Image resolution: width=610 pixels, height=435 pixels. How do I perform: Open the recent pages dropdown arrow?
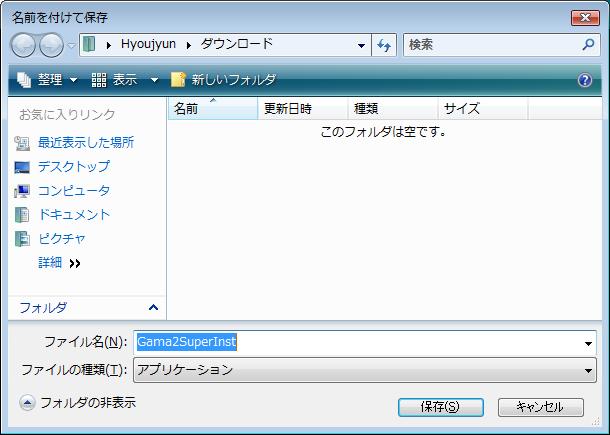click(x=72, y=46)
